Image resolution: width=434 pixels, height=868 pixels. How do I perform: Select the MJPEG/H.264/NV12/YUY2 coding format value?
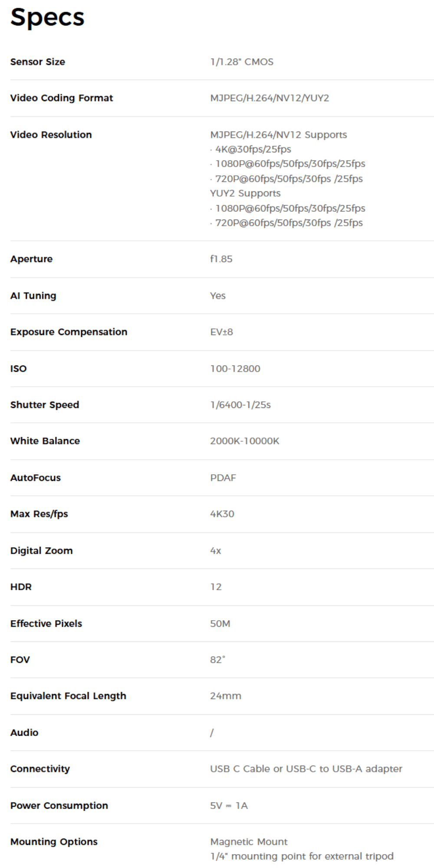coord(270,98)
